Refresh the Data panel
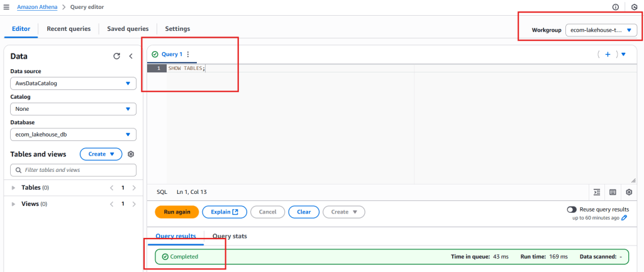This screenshot has width=644, height=272. tap(116, 56)
